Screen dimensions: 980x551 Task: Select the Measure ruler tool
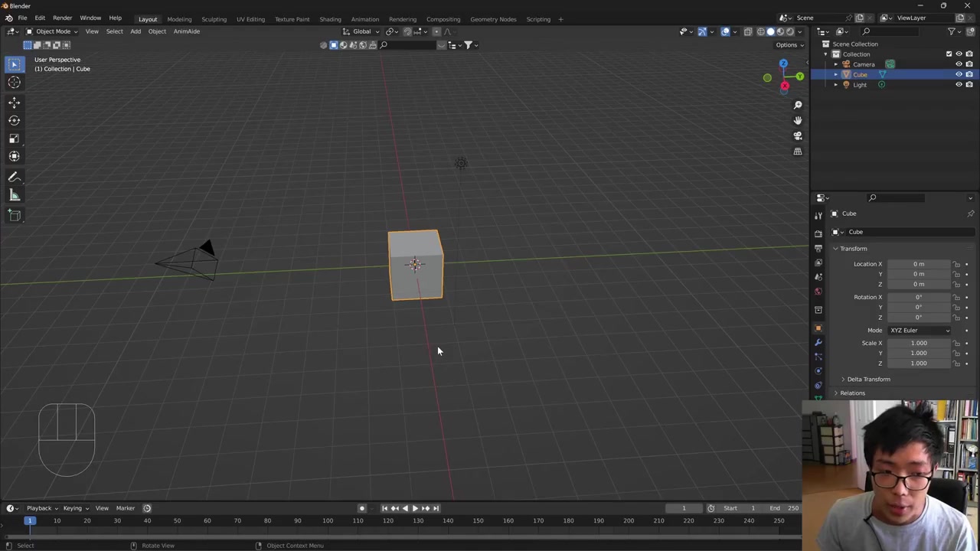pyautogui.click(x=14, y=195)
